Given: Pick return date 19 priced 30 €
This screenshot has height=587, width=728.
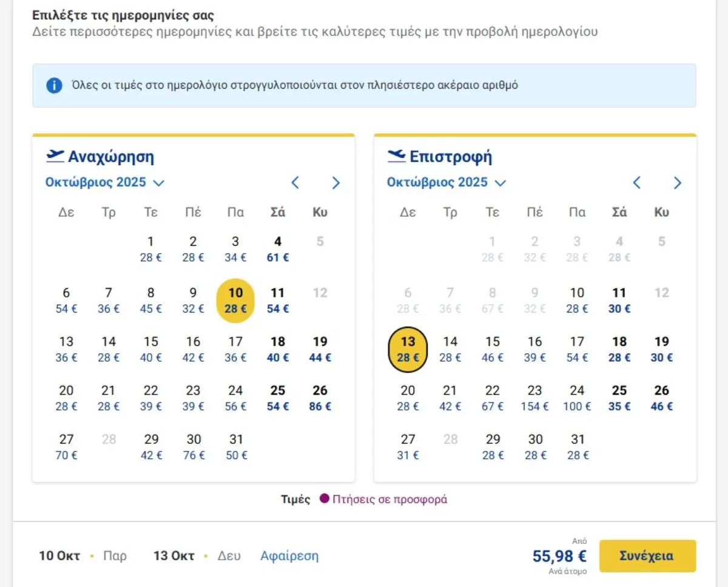Looking at the screenshot, I should pos(662,349).
